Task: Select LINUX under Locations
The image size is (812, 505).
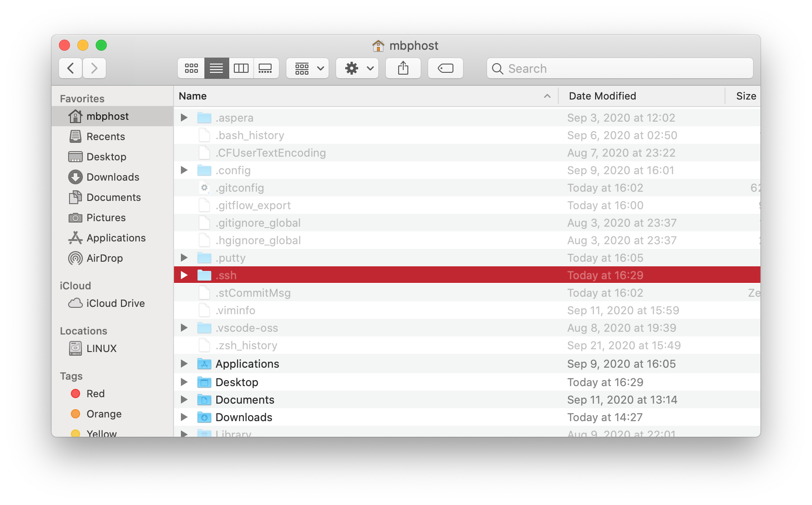Action: pyautogui.click(x=101, y=348)
